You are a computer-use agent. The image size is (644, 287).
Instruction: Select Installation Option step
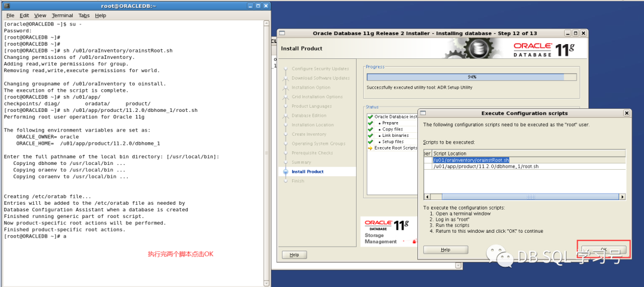311,88
